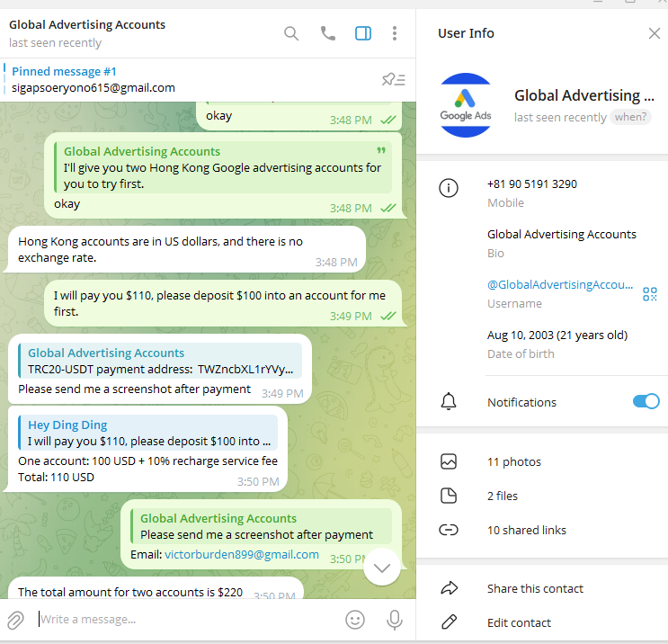Image resolution: width=668 pixels, height=644 pixels.
Task: View the Google Ads profile picture
Action: click(x=466, y=105)
